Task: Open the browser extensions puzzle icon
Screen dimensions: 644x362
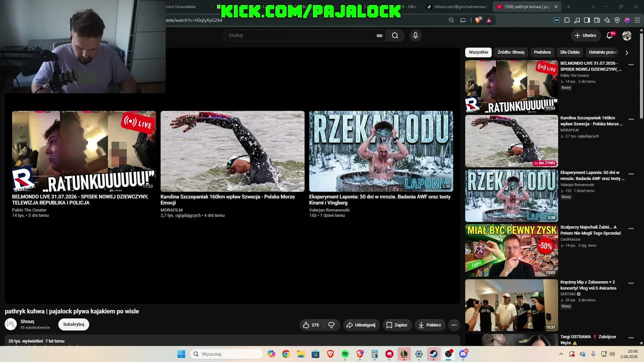Action: point(567,20)
